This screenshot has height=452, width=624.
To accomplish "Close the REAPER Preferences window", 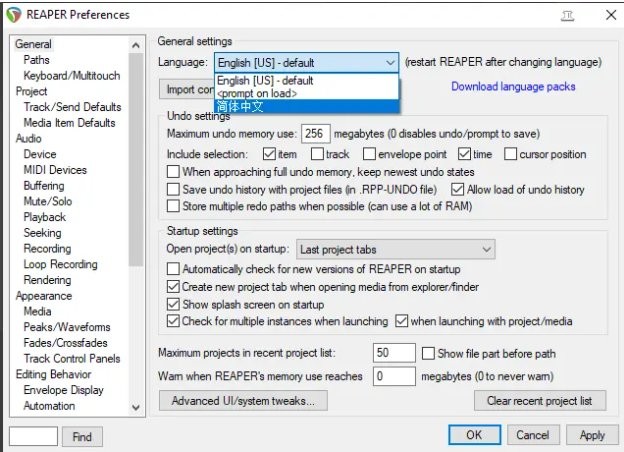I will coord(609,15).
